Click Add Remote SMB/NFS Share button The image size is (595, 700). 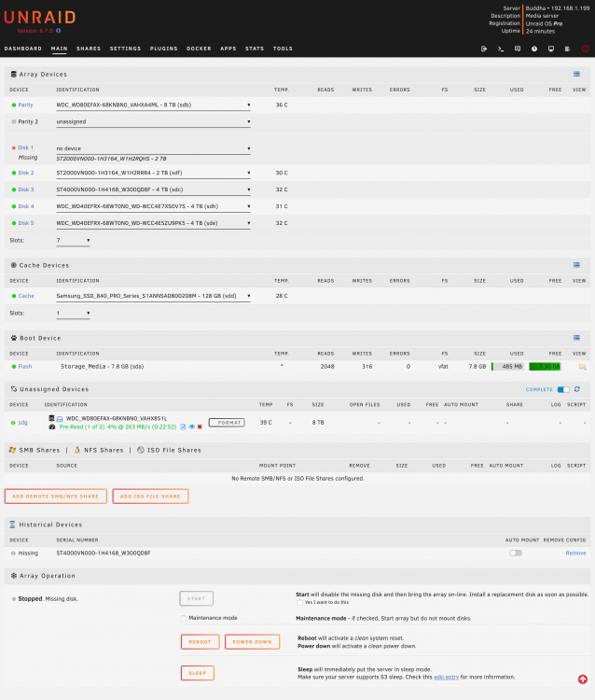[56, 497]
